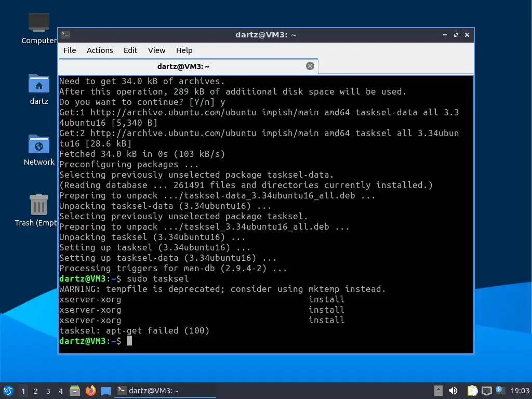
Task: Open the View menu
Action: tap(156, 50)
